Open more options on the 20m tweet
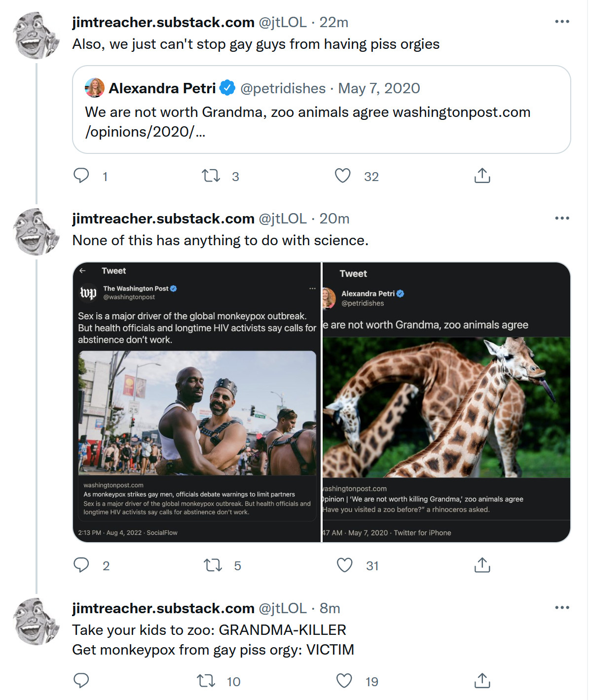Viewport: 589px width, 700px height. click(x=562, y=218)
